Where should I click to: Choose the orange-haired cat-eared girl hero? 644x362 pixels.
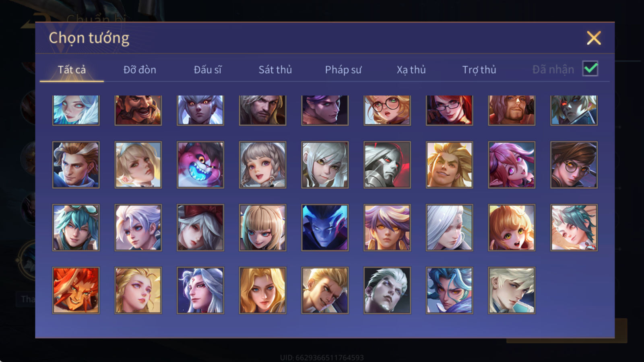pos(512,228)
